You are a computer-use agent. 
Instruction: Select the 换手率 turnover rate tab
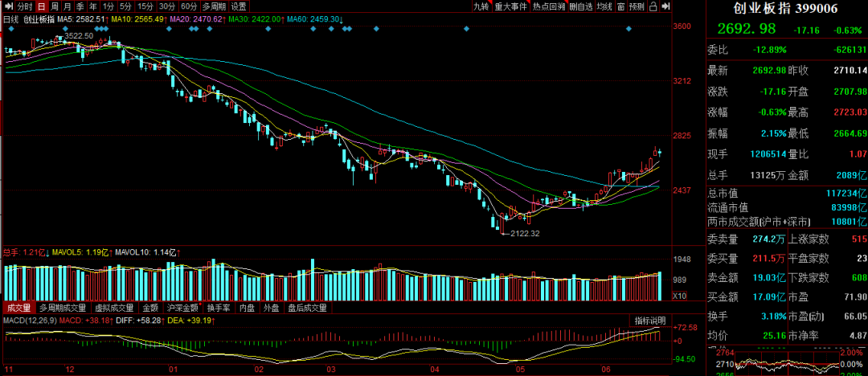coord(219,308)
